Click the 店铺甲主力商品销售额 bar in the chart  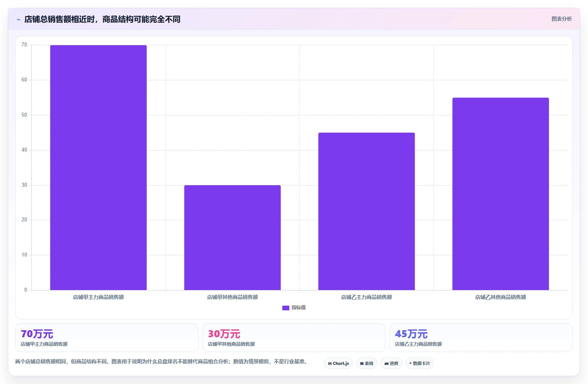pyautogui.click(x=98, y=168)
